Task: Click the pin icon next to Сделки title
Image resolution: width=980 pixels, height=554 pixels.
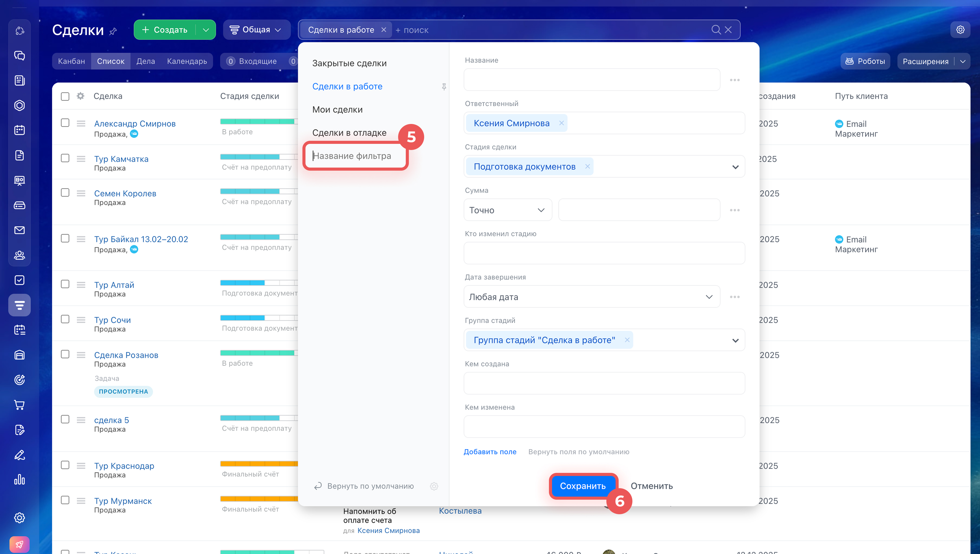Action: pos(113,31)
